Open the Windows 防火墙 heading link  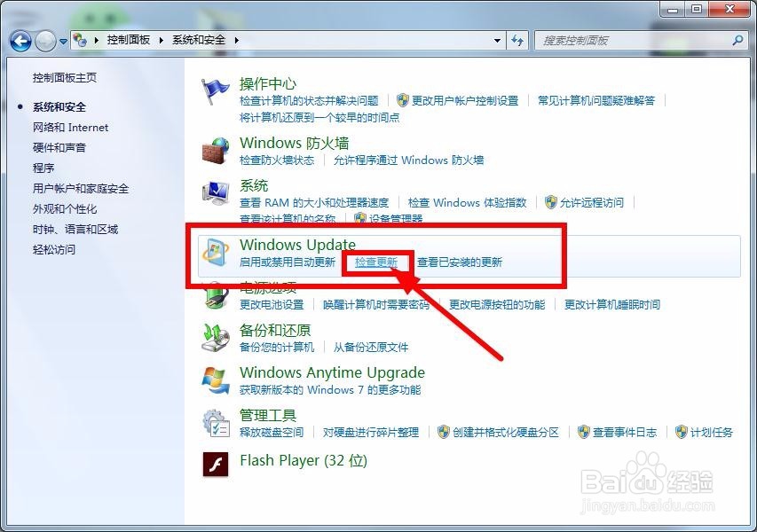[294, 143]
